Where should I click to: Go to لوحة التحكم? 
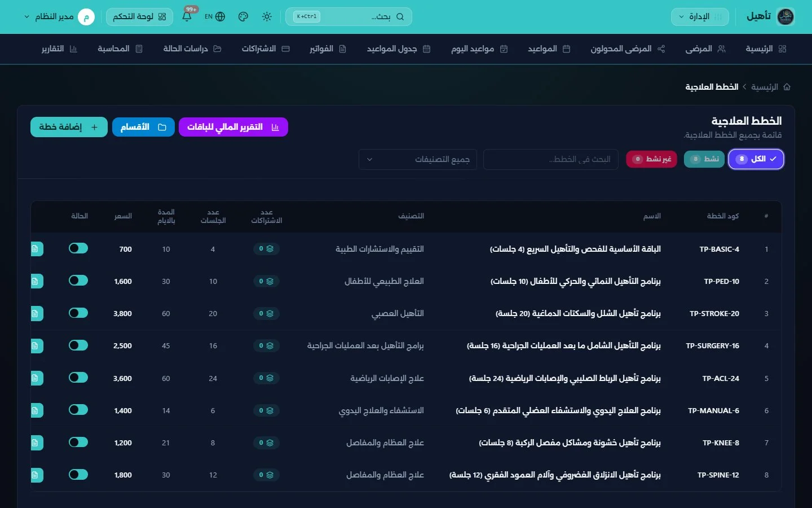139,17
